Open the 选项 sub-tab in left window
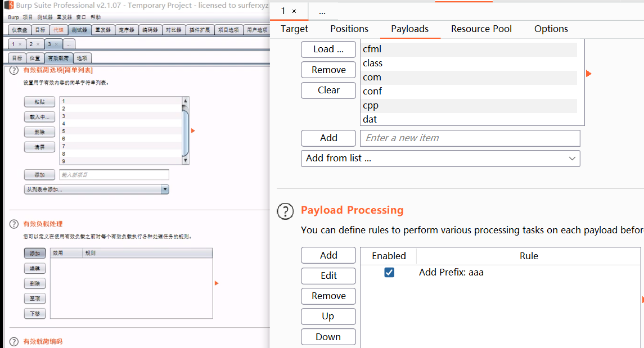Viewport: 644px width, 348px height. click(82, 58)
